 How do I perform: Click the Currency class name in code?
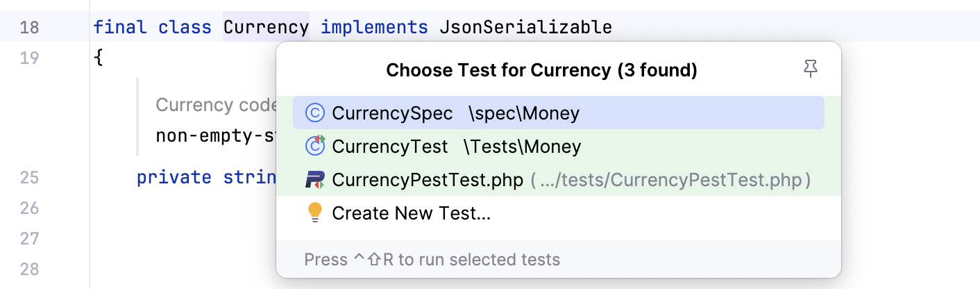(x=266, y=27)
